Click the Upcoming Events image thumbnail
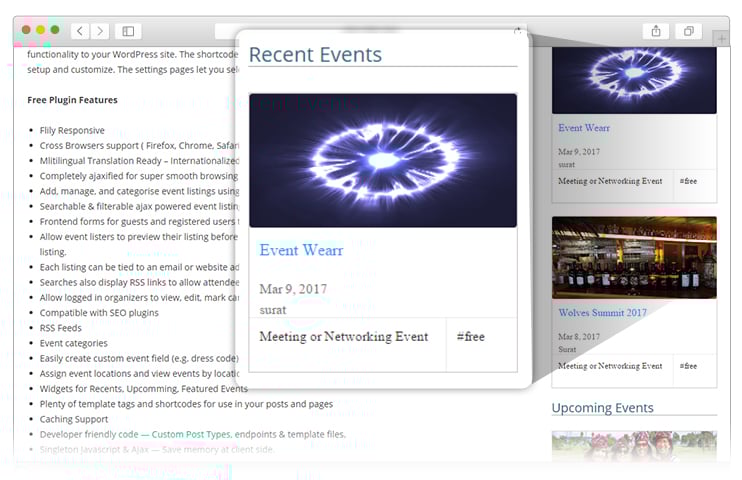Screen dimensions: 742x480 click(634, 447)
